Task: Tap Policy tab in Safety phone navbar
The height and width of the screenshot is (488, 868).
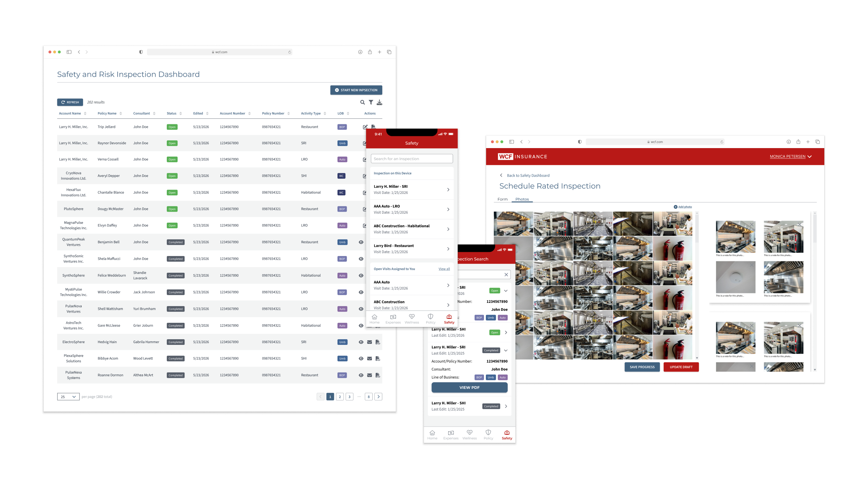Action: (x=430, y=319)
